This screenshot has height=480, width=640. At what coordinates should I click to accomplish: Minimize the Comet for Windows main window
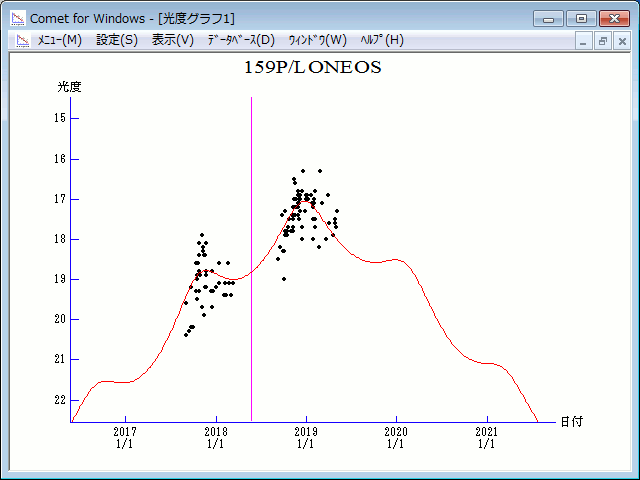coord(547,18)
